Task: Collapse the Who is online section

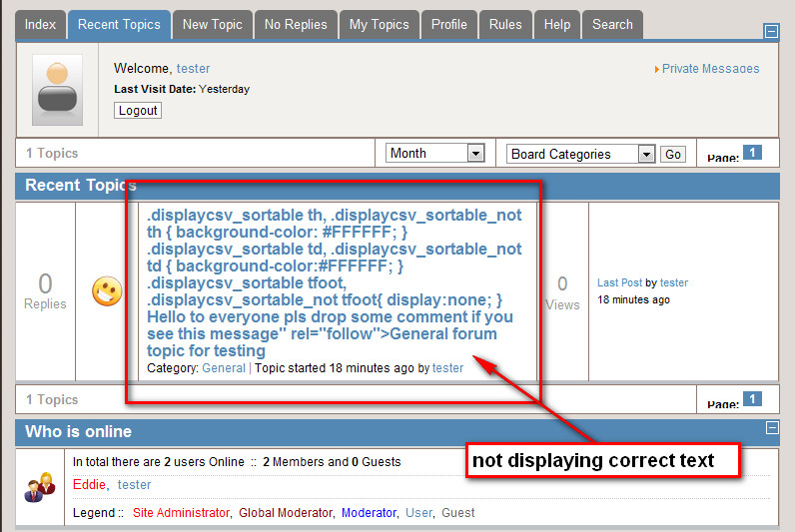Action: [x=771, y=428]
